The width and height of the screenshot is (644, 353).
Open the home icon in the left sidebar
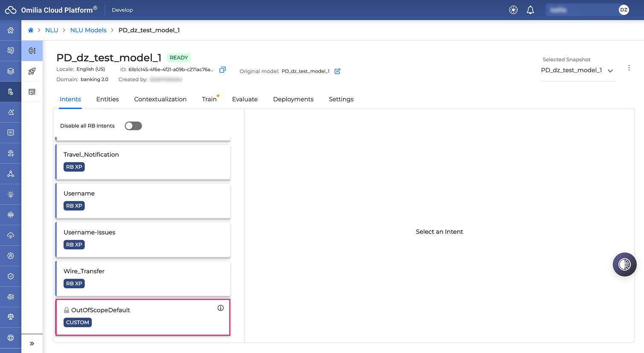click(11, 30)
